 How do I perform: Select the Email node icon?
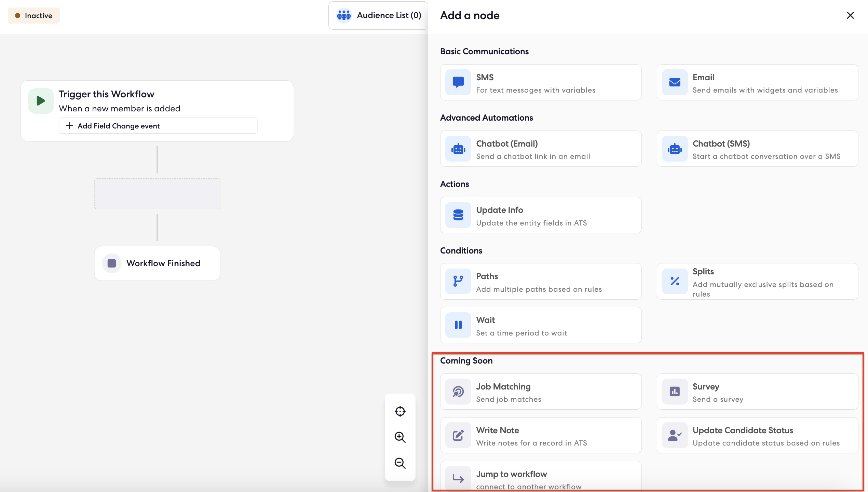click(674, 82)
